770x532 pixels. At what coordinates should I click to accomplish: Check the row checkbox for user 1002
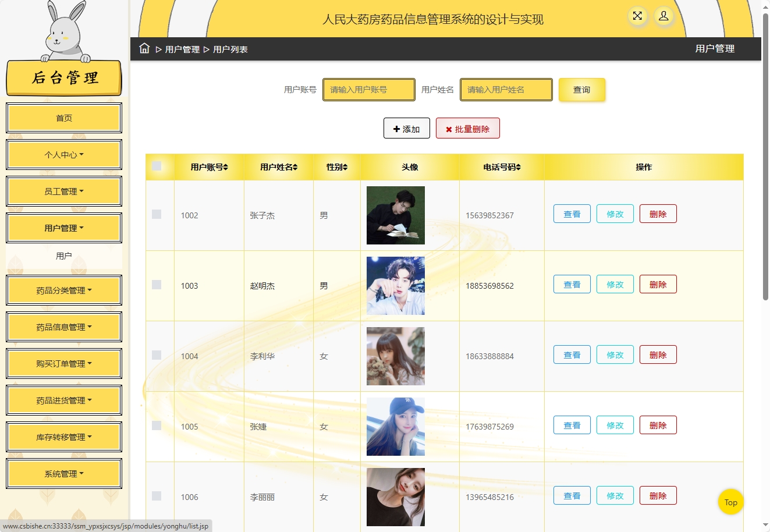157,214
